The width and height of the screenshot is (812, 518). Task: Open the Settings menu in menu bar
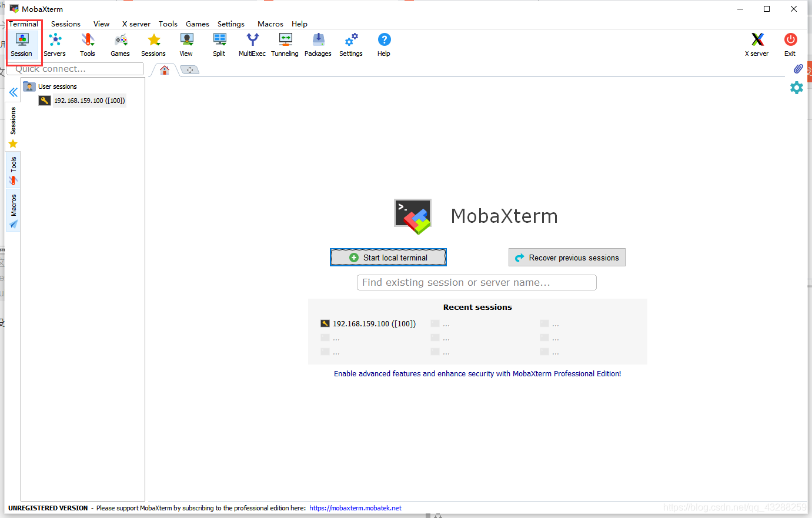[x=231, y=24]
